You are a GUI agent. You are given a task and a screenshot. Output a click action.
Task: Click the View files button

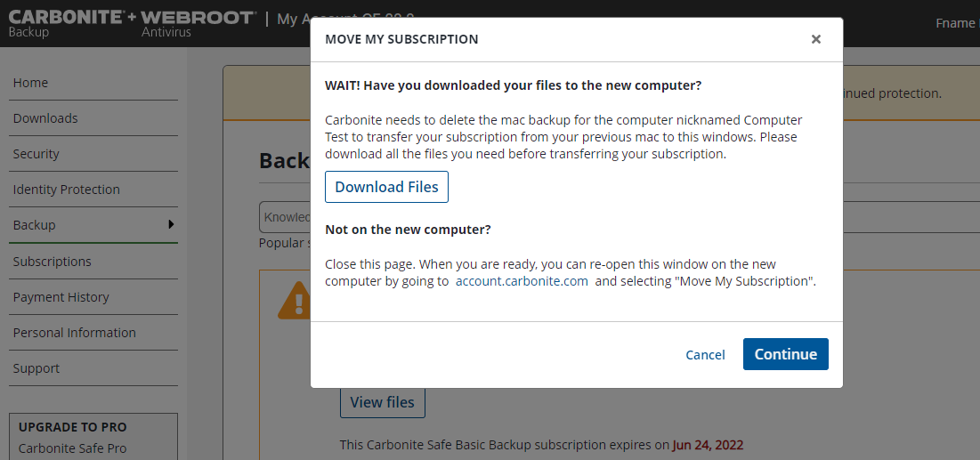(x=382, y=402)
